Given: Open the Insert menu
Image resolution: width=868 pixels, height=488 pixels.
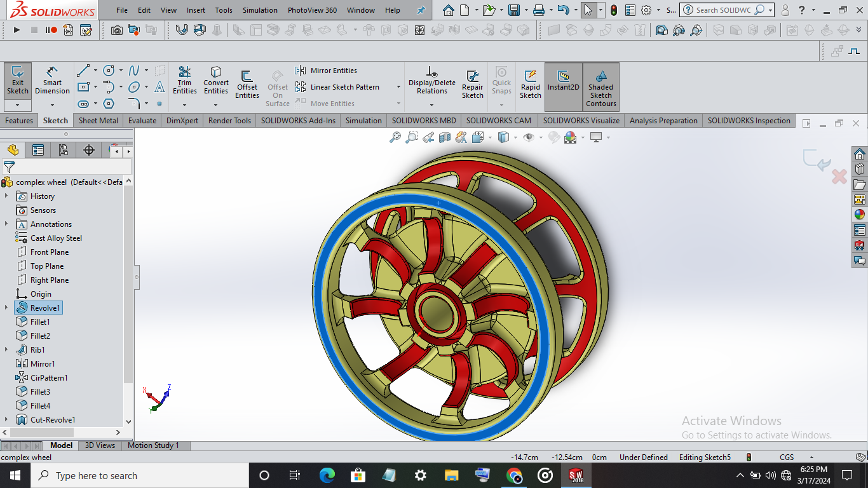Looking at the screenshot, I should pos(196,10).
